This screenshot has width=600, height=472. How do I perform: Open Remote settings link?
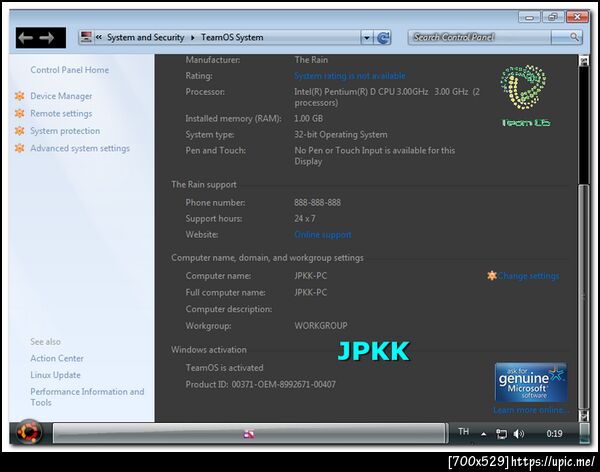(x=61, y=114)
